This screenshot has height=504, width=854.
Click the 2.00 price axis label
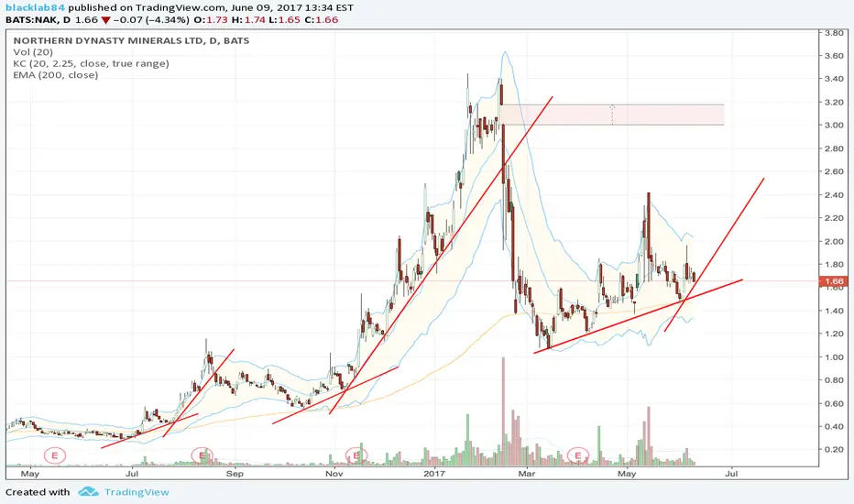(834, 241)
